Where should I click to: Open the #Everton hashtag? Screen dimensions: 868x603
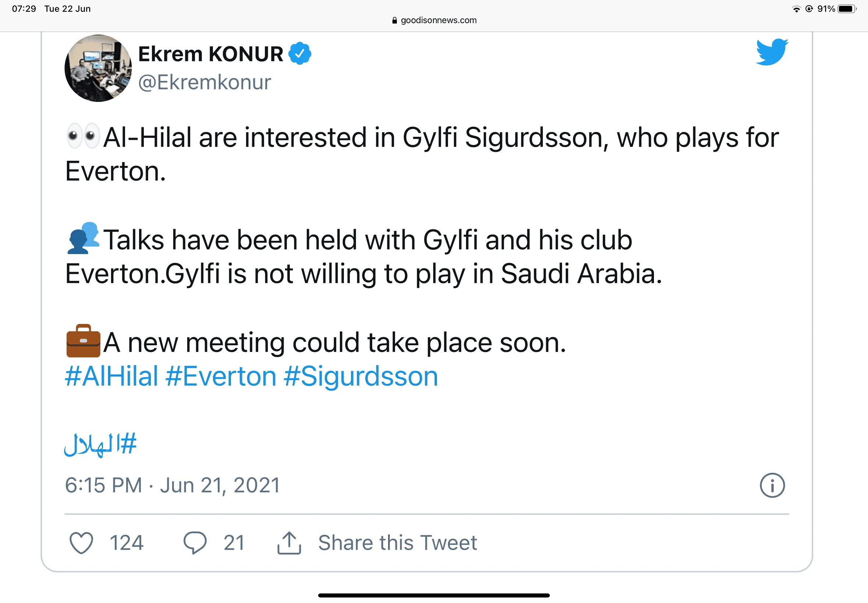tap(221, 377)
